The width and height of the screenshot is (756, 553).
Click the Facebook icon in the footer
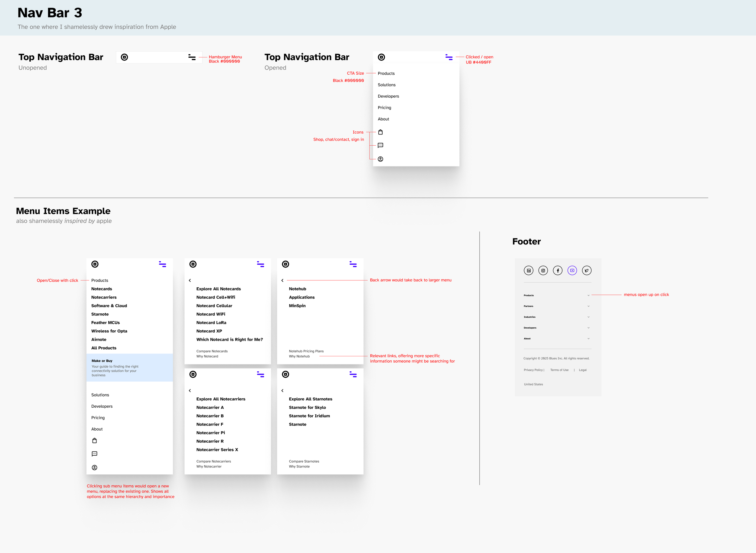pos(557,270)
